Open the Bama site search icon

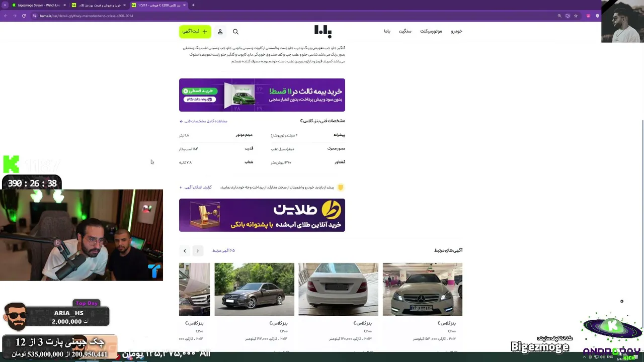click(x=235, y=32)
